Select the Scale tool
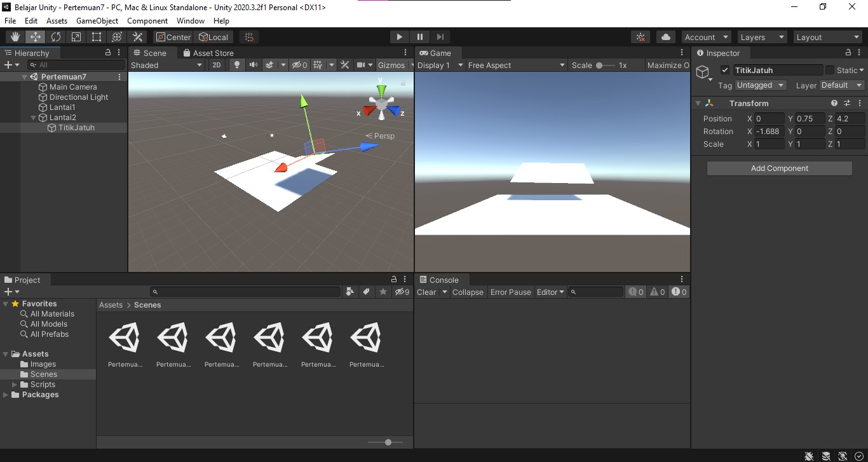Image resolution: width=868 pixels, height=462 pixels. point(76,36)
